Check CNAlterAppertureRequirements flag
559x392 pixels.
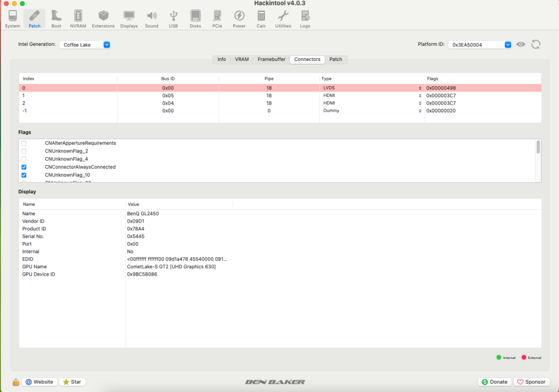click(24, 143)
